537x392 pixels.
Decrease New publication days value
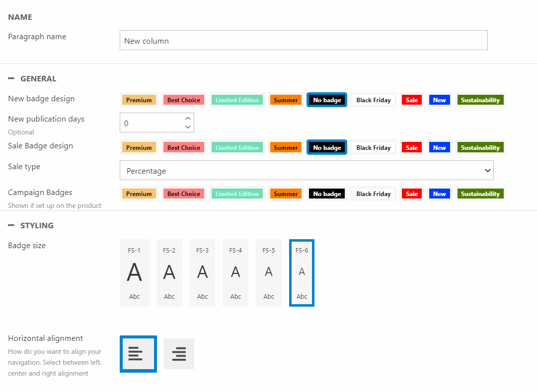pyautogui.click(x=187, y=127)
